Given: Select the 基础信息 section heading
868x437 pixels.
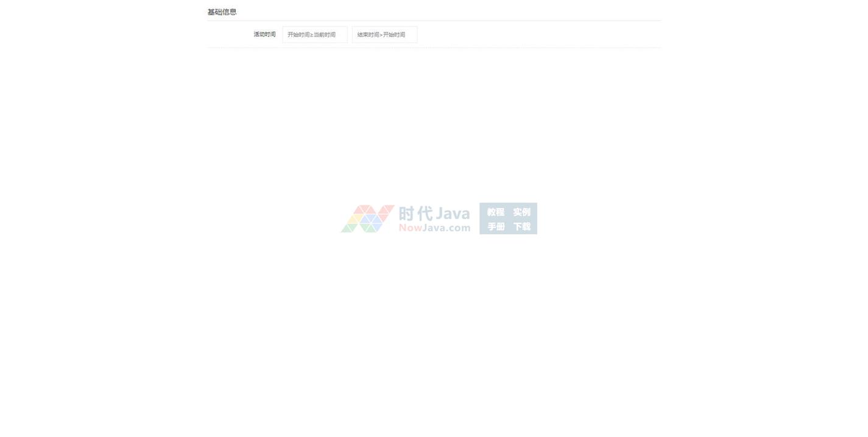Looking at the screenshot, I should [222, 12].
